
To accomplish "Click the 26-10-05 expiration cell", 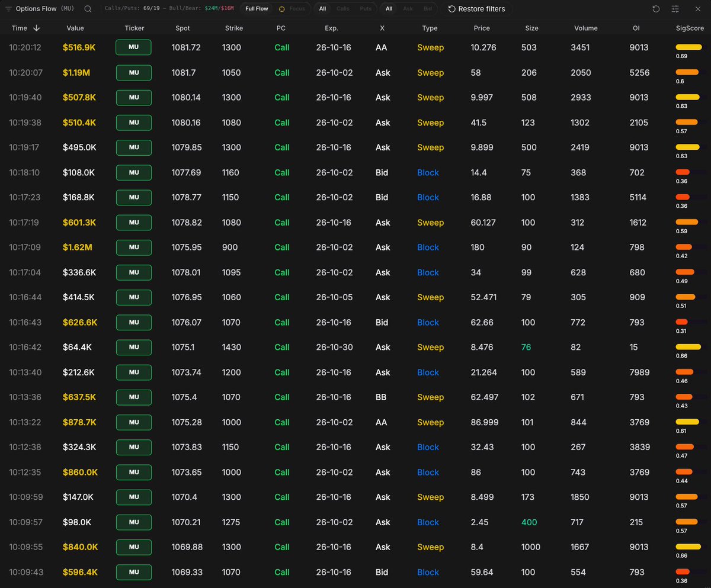I will pyautogui.click(x=335, y=297).
